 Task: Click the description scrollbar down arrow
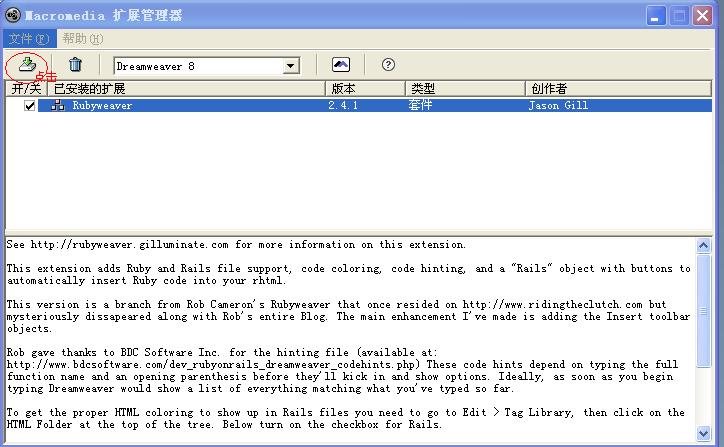[x=704, y=433]
